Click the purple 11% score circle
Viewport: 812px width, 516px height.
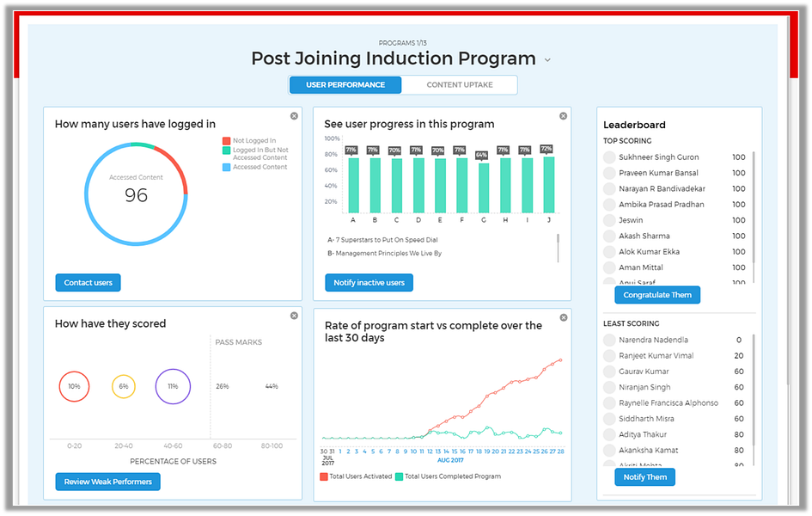(x=173, y=386)
